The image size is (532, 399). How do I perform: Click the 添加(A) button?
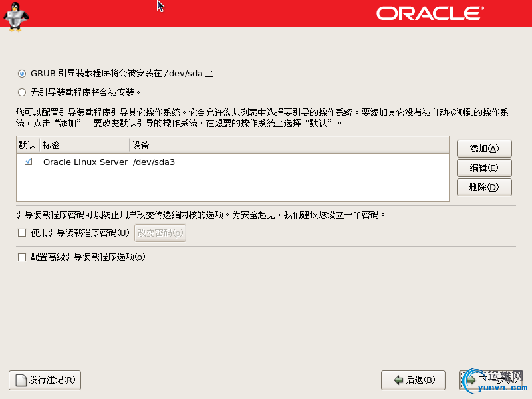tap(483, 148)
